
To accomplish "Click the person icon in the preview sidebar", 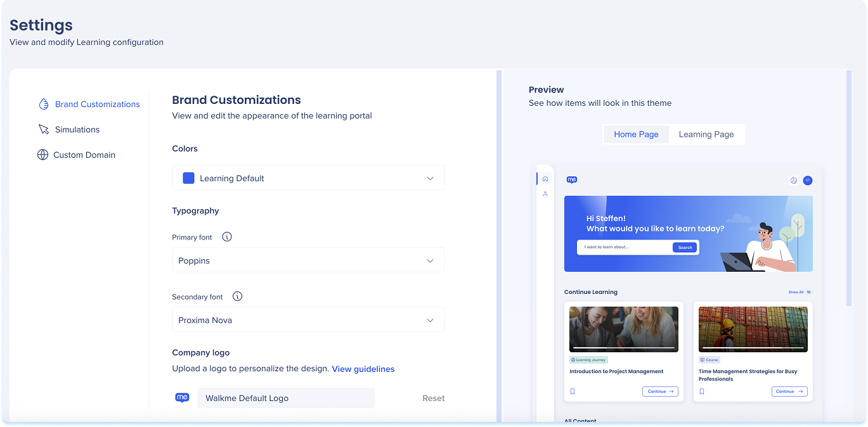I will tap(545, 194).
